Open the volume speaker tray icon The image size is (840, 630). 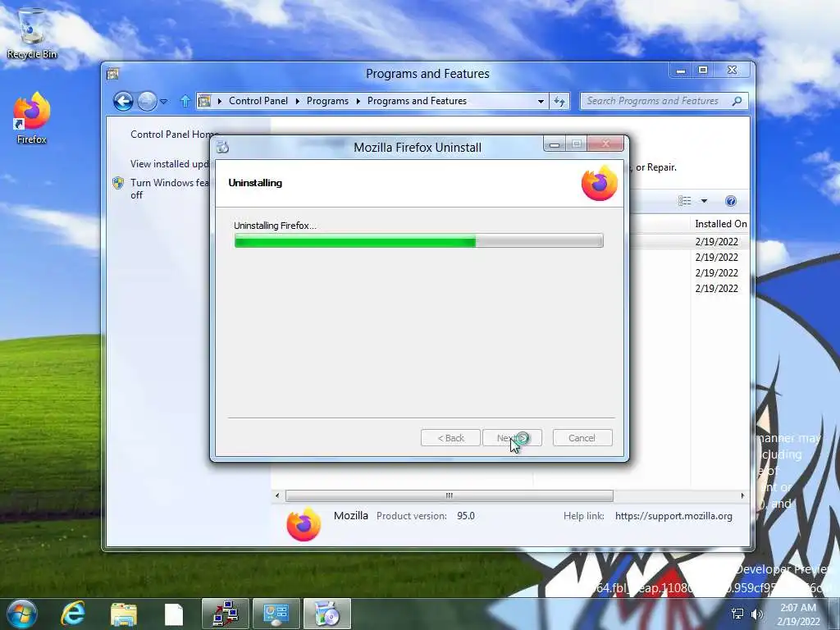point(757,614)
